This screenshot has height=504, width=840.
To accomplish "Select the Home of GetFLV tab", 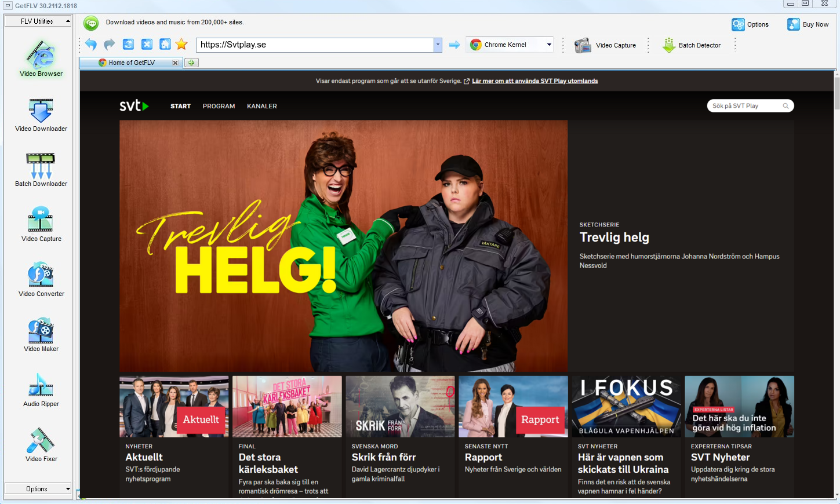I will [x=132, y=63].
